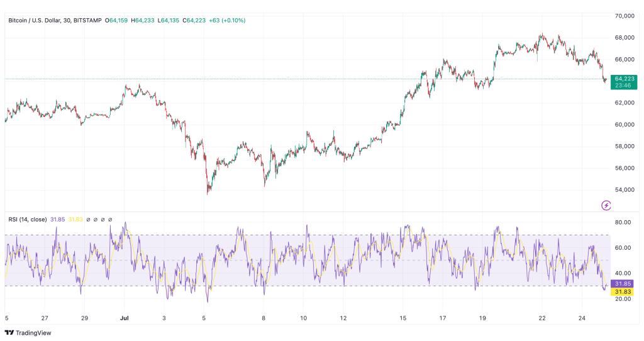Click the 60.00 RSI axis label
644x341 pixels.
coord(623,248)
